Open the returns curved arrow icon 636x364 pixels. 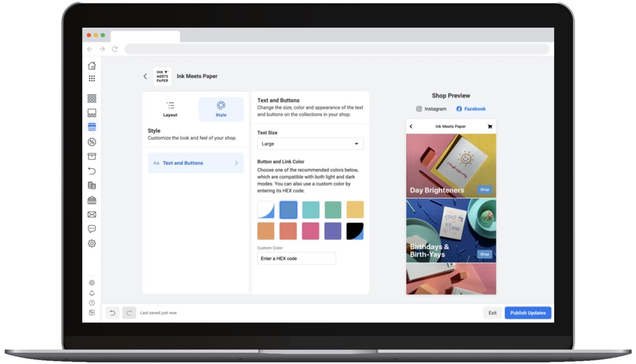[92, 171]
